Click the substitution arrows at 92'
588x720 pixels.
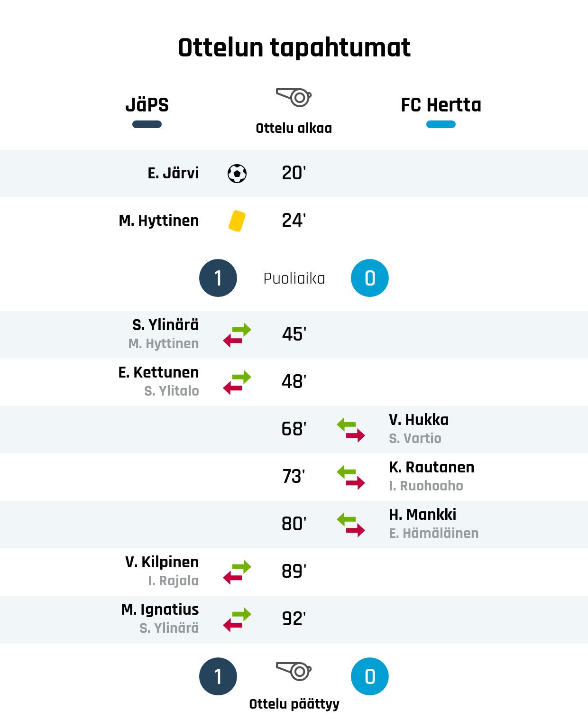237,619
